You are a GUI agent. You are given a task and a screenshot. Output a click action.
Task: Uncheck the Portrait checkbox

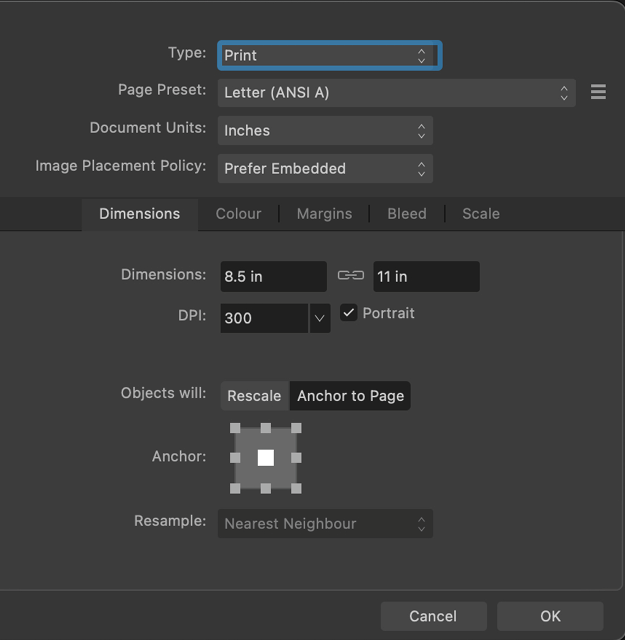click(x=348, y=313)
